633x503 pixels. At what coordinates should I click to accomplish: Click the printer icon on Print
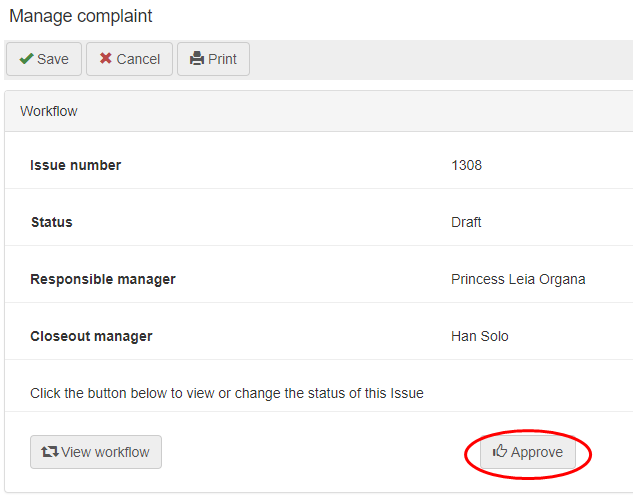coord(197,59)
